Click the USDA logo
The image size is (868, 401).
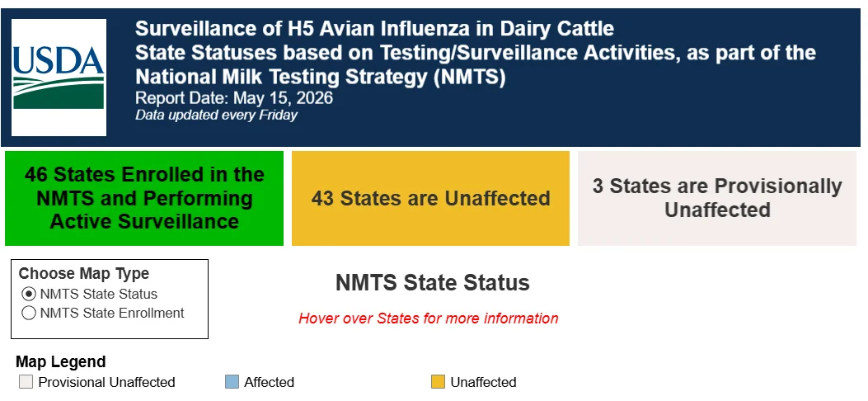point(59,77)
